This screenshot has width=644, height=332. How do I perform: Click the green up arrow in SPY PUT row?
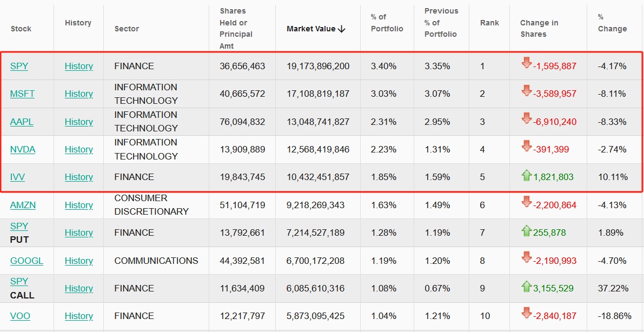coord(526,231)
